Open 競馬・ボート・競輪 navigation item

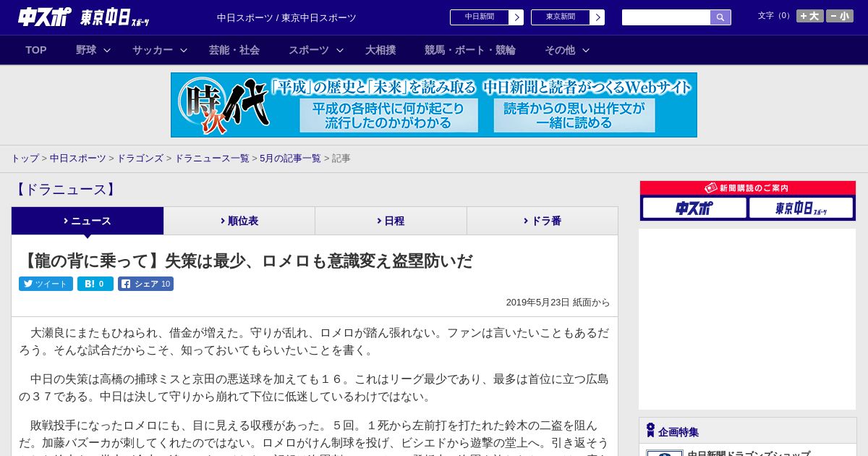470,50
